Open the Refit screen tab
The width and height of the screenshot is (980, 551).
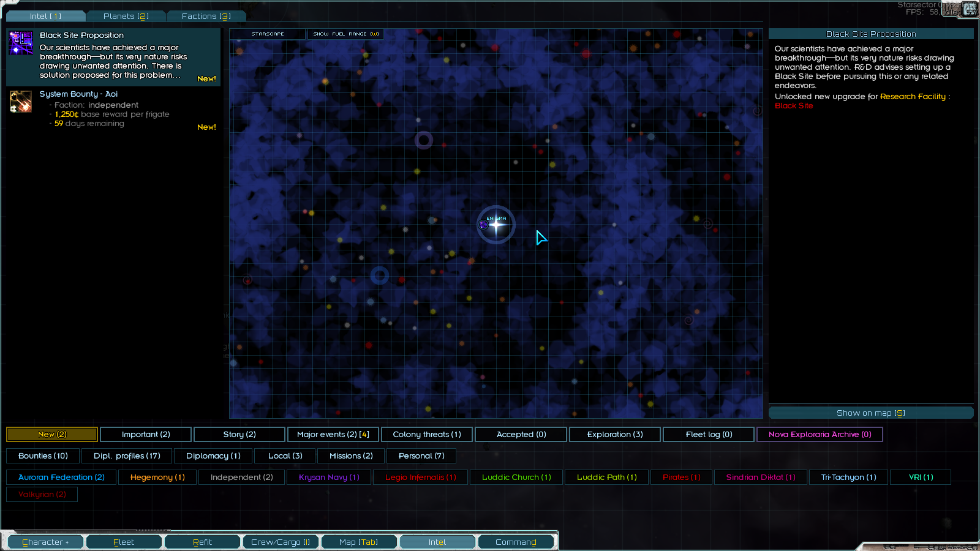click(202, 542)
